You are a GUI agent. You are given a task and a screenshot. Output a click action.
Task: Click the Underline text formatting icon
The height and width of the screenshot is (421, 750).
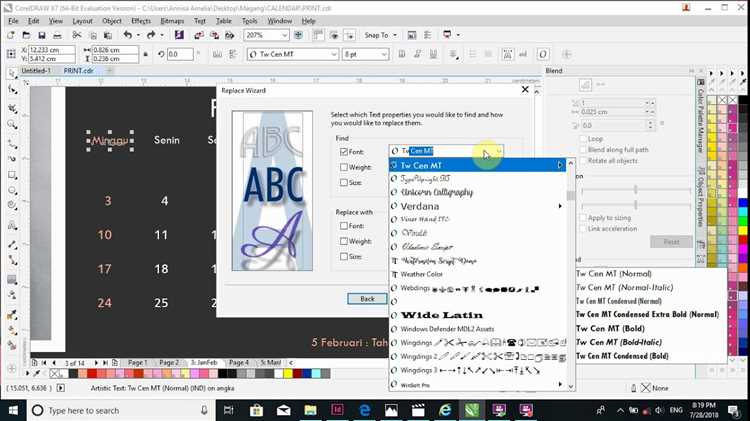tap(433, 54)
